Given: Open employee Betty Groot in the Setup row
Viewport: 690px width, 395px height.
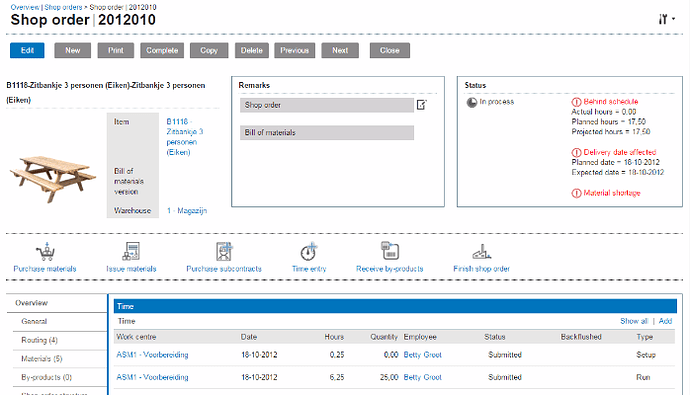Looking at the screenshot, I should click(422, 355).
